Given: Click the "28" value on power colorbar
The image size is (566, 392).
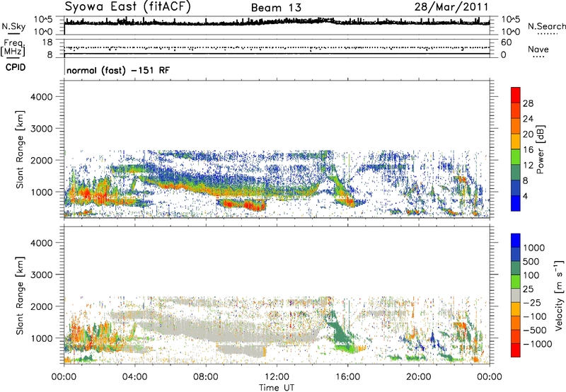Looking at the screenshot, I should point(528,103).
